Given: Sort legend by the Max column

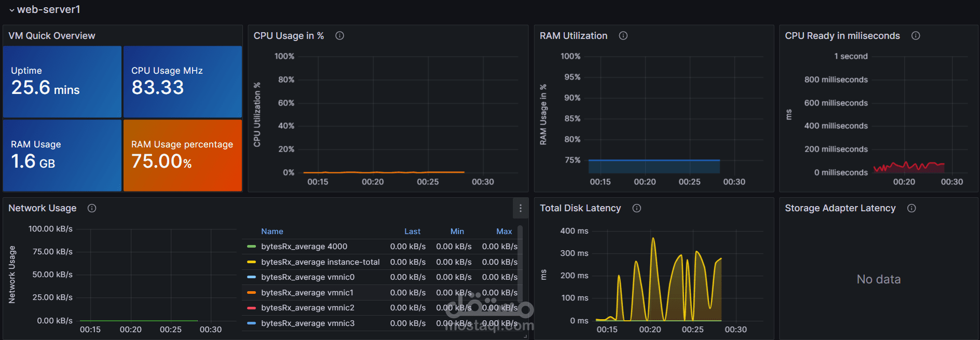Looking at the screenshot, I should (x=504, y=232).
